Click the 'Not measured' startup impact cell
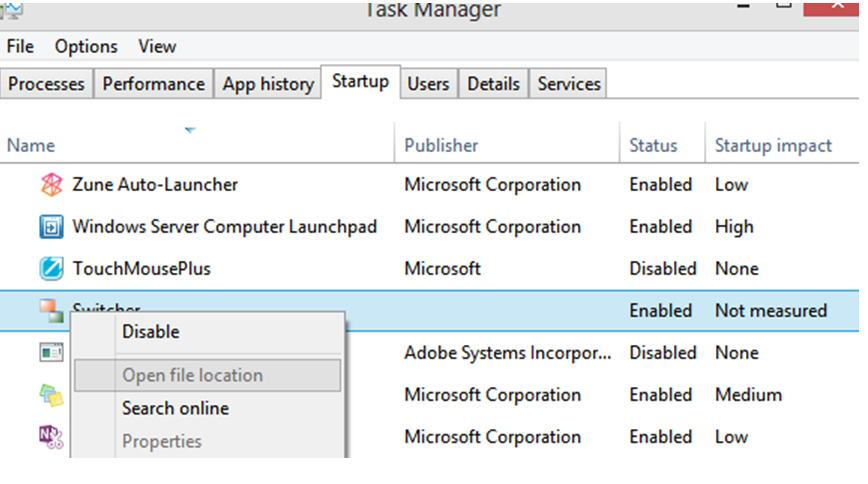Viewport: 868px width, 484px height. tap(771, 311)
